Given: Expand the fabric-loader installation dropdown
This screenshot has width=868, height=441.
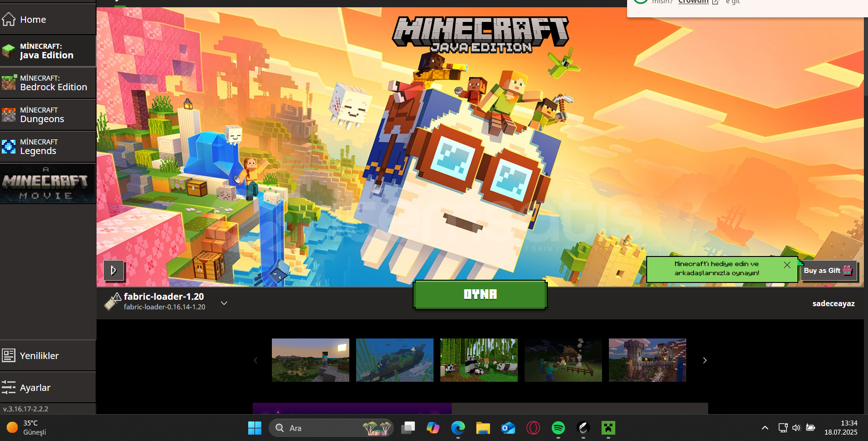Looking at the screenshot, I should (x=224, y=303).
